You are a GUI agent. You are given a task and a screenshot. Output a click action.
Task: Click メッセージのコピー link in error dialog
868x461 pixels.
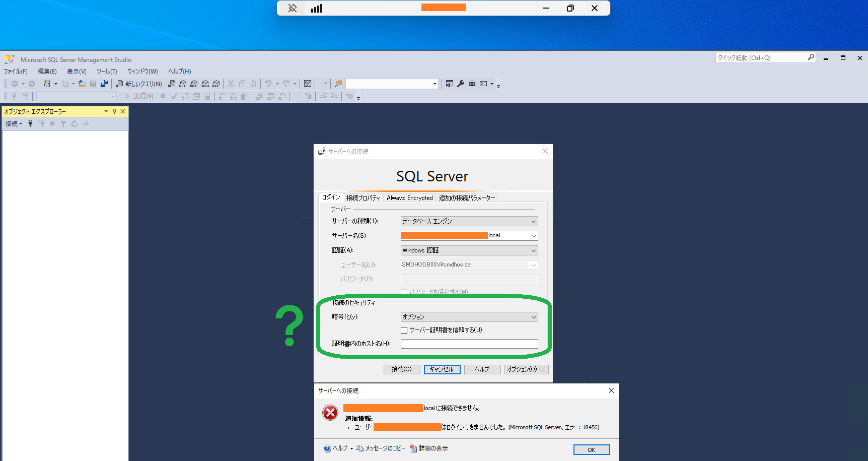(x=385, y=448)
